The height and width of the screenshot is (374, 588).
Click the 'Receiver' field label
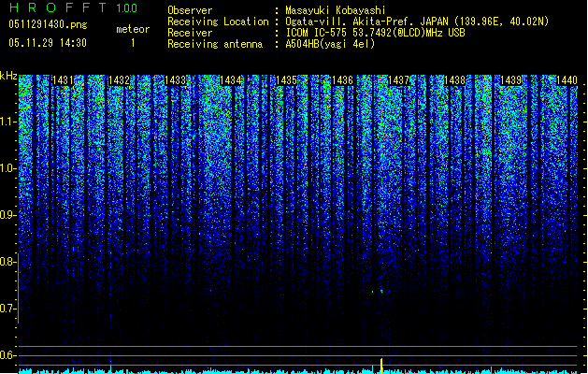pos(190,33)
